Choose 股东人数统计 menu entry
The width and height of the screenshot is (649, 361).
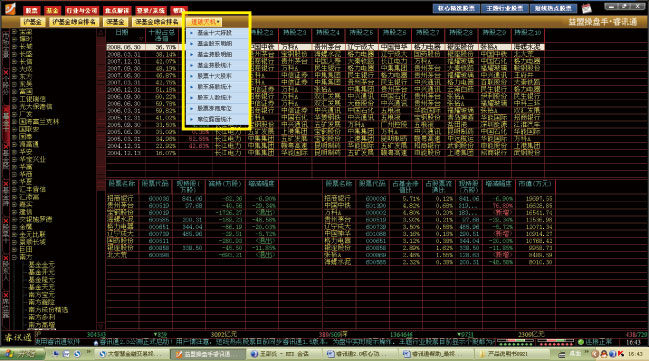coord(214,98)
